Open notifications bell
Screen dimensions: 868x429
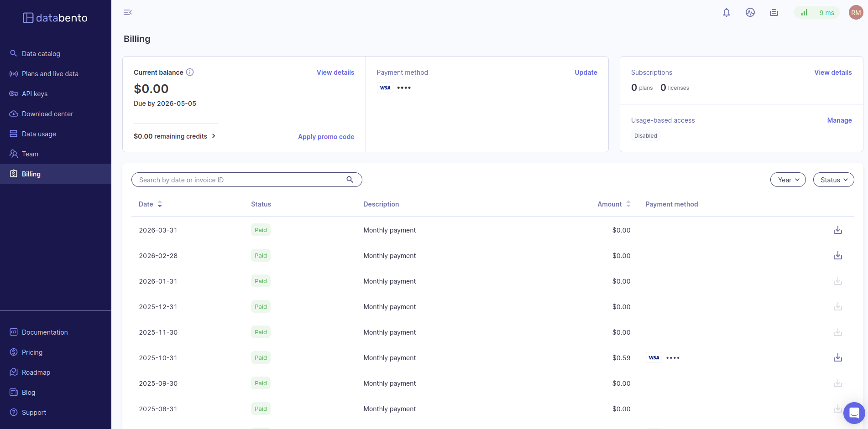pyautogui.click(x=727, y=13)
